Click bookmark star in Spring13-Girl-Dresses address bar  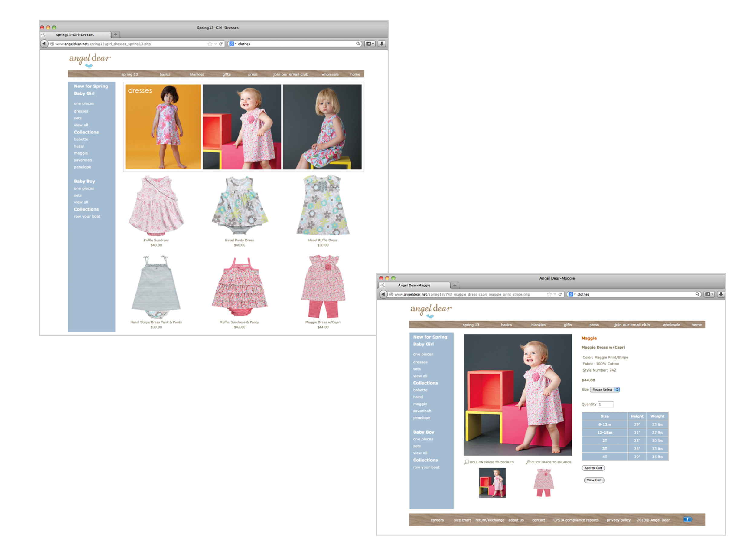(x=210, y=44)
